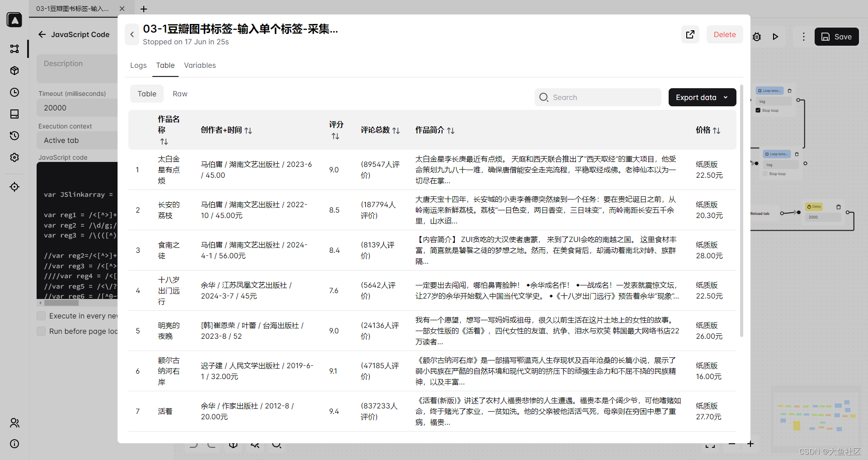The width and height of the screenshot is (868, 460).
Task: Click row 5 title 明亮的夜晚
Action: pos(169,331)
